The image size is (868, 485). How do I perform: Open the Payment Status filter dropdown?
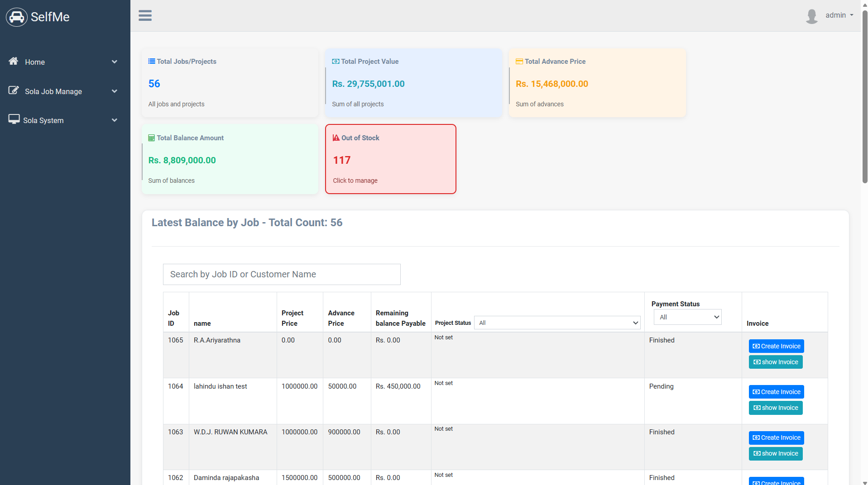tap(687, 317)
